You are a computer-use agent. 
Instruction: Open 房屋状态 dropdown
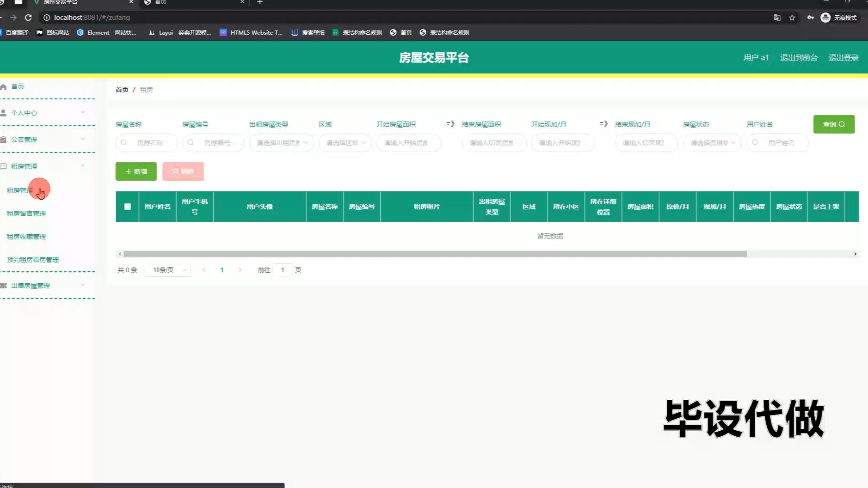(712, 143)
